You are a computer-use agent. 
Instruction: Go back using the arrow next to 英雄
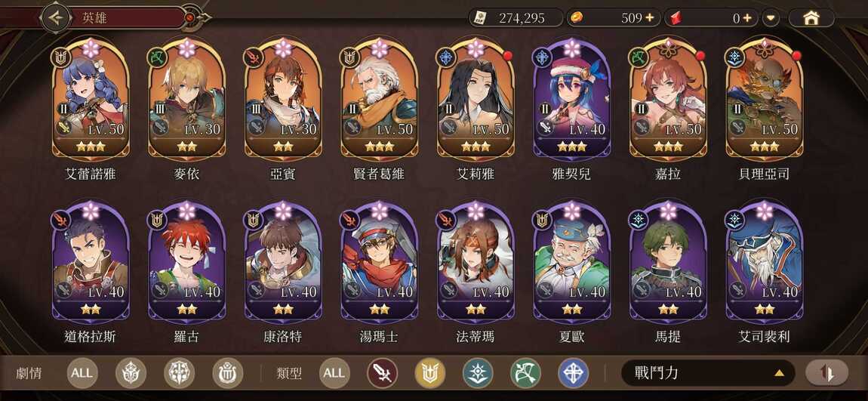tap(56, 17)
